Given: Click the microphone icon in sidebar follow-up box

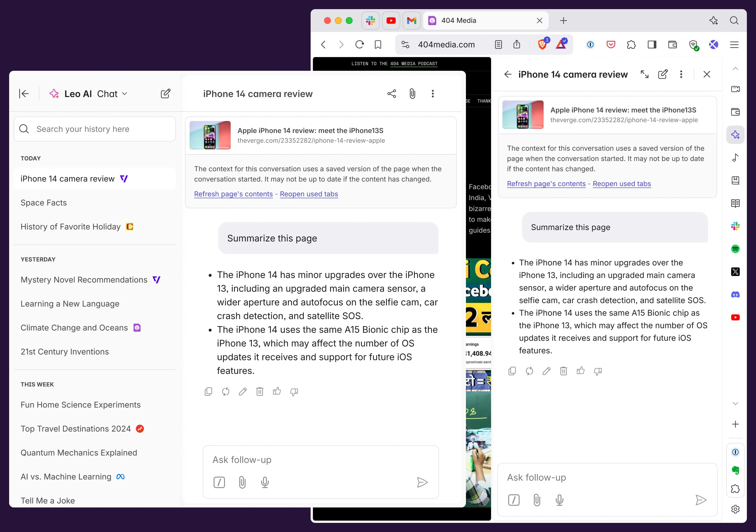Looking at the screenshot, I should [559, 500].
